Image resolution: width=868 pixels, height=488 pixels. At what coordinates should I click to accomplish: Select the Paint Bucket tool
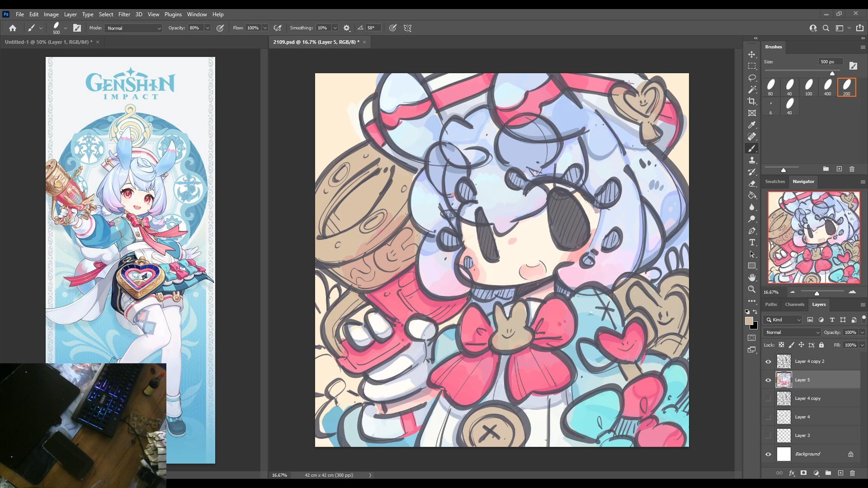(752, 195)
